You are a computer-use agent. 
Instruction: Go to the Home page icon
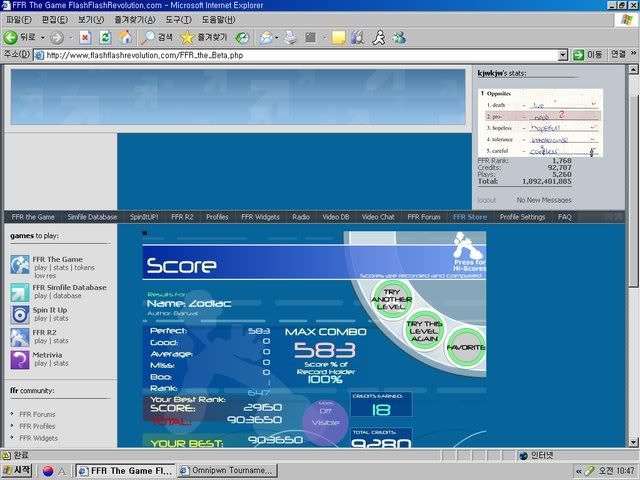coord(125,37)
